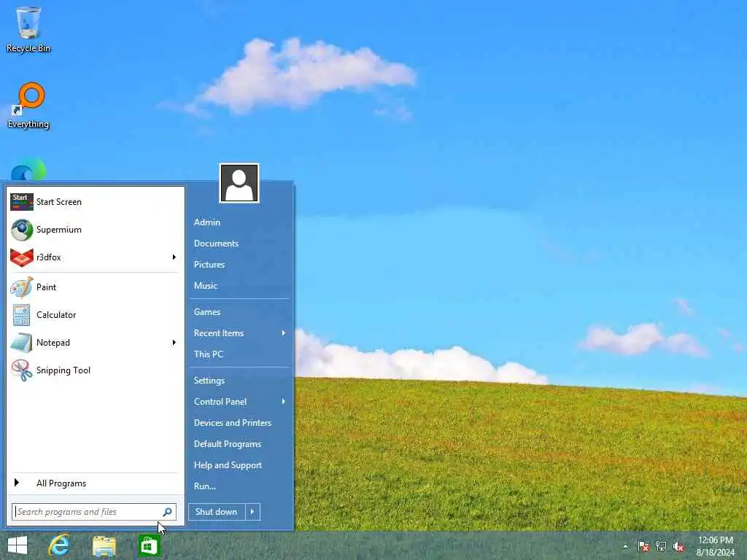The height and width of the screenshot is (560, 747).
Task: Click the Shut down button
Action: coord(217,512)
